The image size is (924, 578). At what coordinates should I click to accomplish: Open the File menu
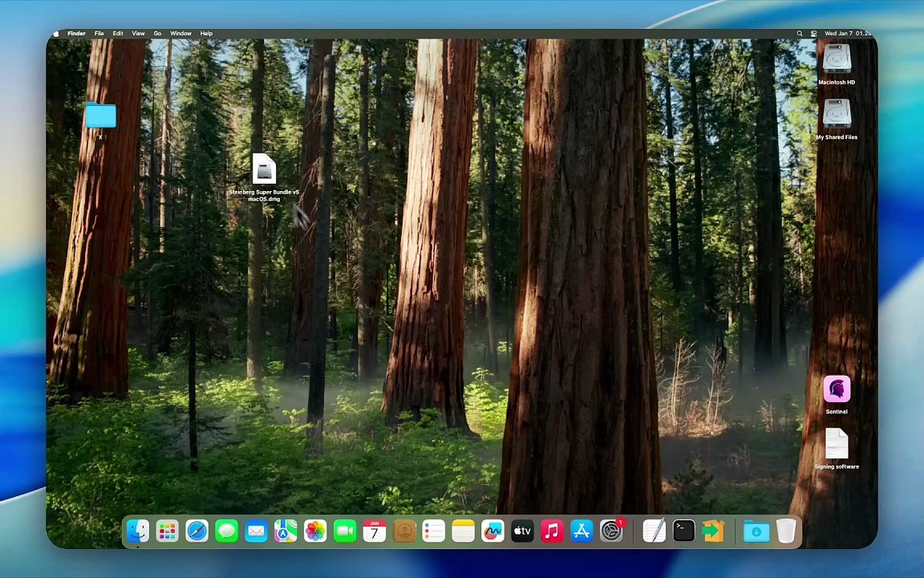tap(99, 34)
